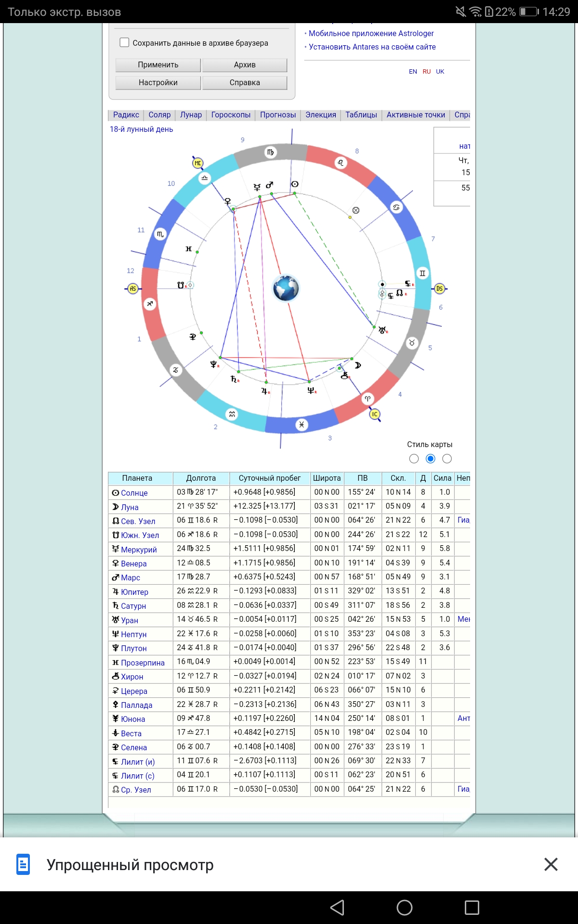Select the first chart style radio button
This screenshot has height=924, width=578.
pyautogui.click(x=414, y=459)
